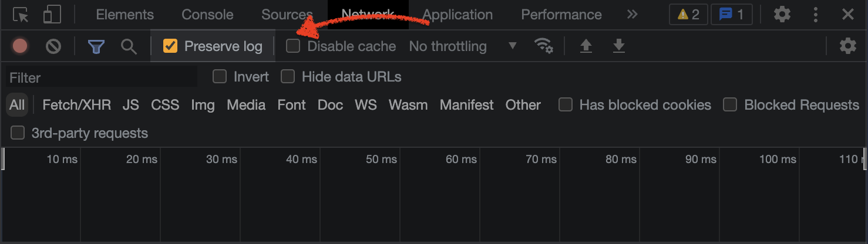The width and height of the screenshot is (868, 244).
Task: Stop recording network log
Action: 20,46
